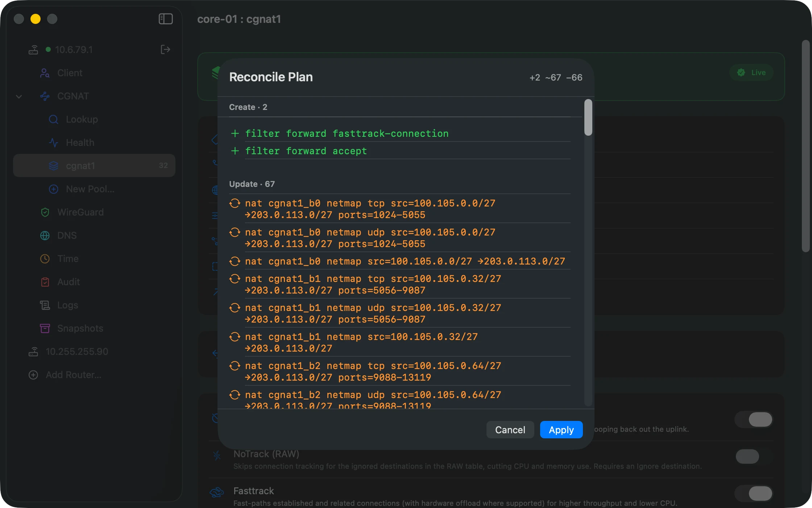Screen dimensions: 812x508
Task: Open the Audit section
Action: click(94, 282)
